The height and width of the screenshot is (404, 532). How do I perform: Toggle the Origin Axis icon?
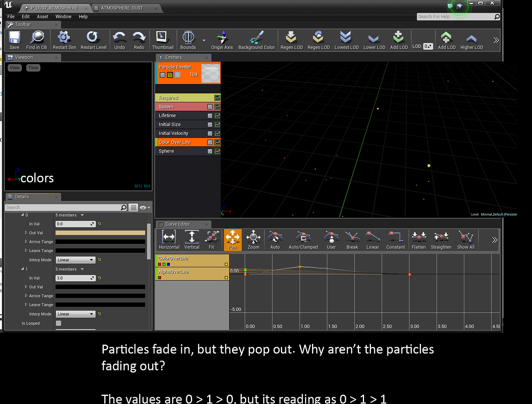click(x=222, y=40)
